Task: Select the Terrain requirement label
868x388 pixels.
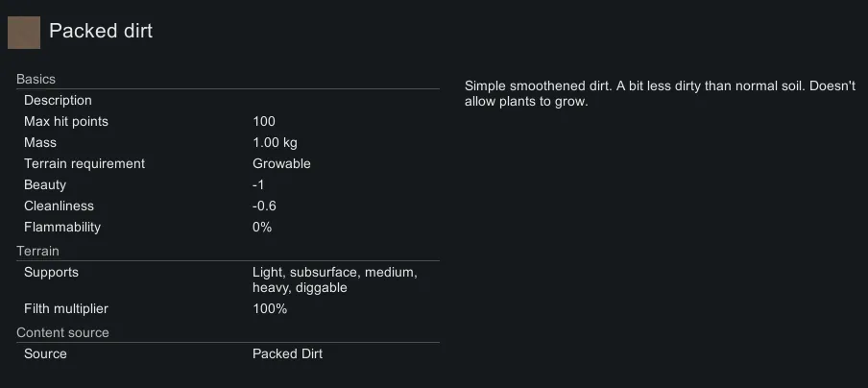Action: (x=84, y=163)
